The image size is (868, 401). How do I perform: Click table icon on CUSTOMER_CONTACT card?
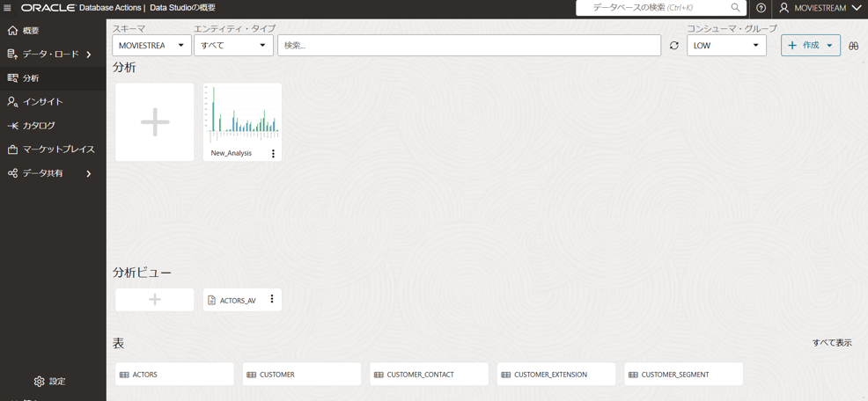(x=379, y=375)
